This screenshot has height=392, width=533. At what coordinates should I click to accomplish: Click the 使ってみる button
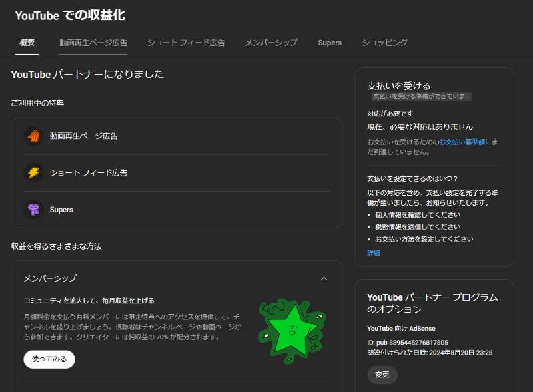pos(49,359)
